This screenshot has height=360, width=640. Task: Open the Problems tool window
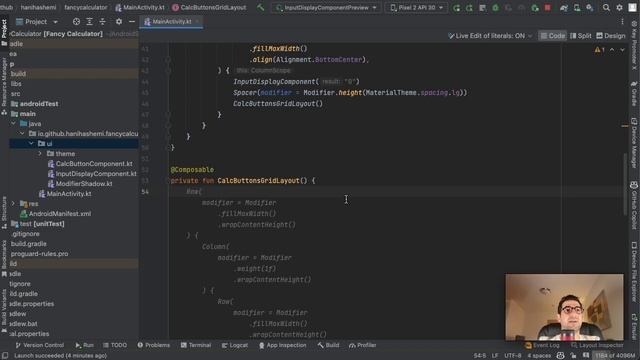pyautogui.click(x=153, y=345)
